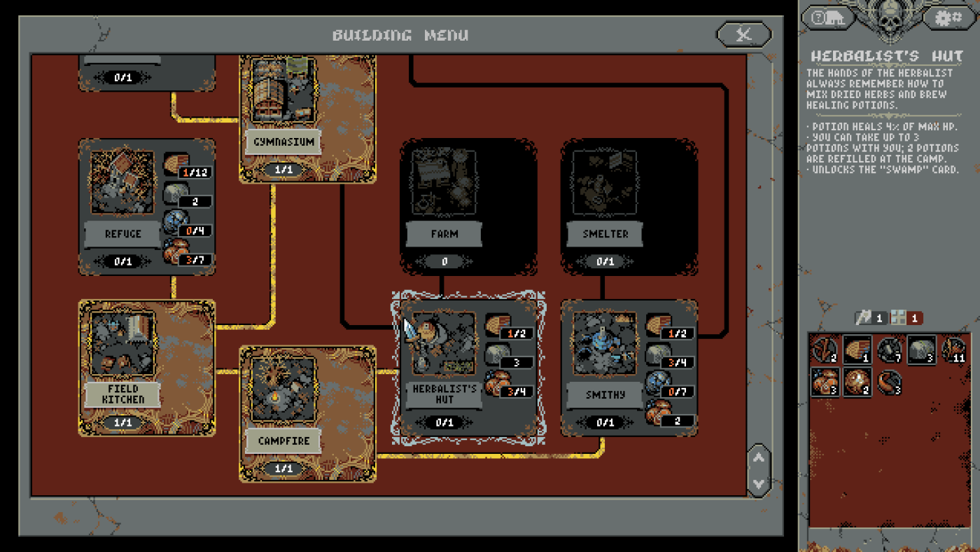
Task: Select the food supply resource with count 2 in inventory
Action: [x=857, y=382]
